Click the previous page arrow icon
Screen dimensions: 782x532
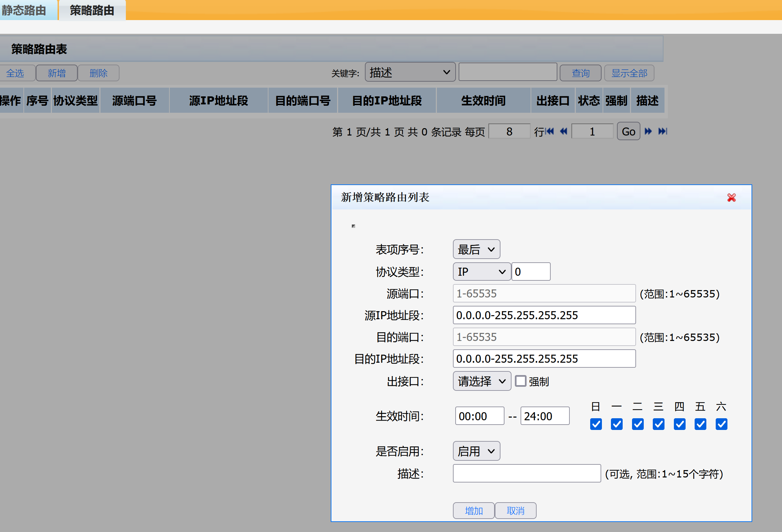(564, 131)
